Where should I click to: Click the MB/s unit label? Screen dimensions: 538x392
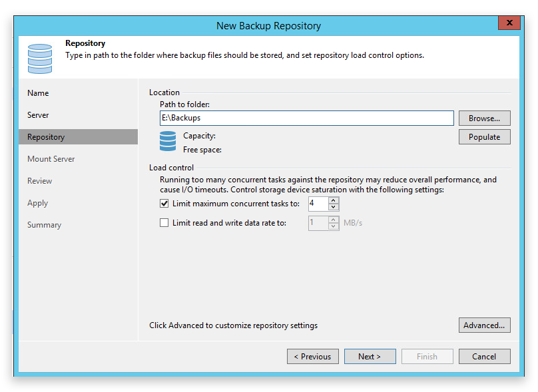click(353, 223)
